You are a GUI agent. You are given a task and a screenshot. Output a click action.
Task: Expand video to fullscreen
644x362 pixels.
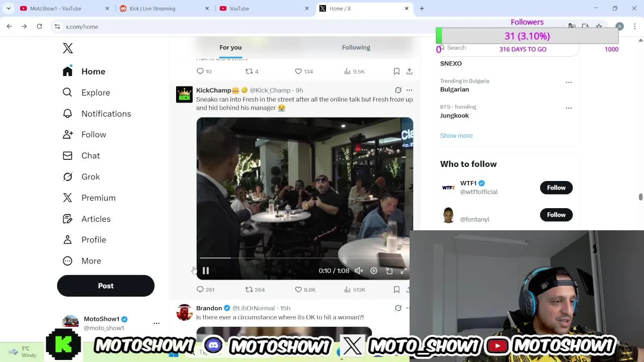coord(404,270)
